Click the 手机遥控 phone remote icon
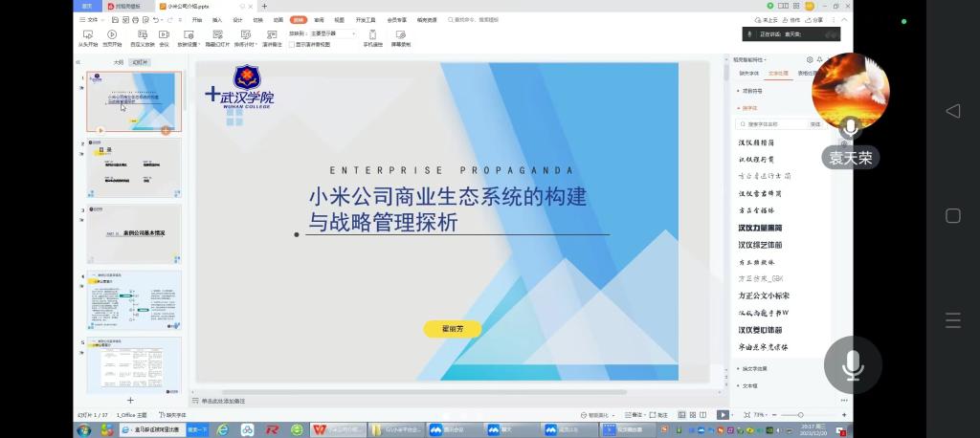The width and height of the screenshot is (980, 438). tap(372, 35)
